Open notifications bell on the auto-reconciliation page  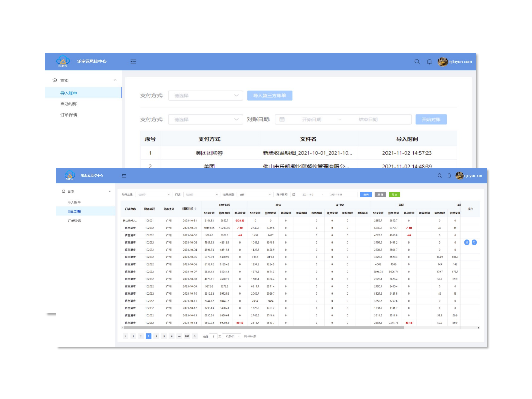(x=449, y=176)
